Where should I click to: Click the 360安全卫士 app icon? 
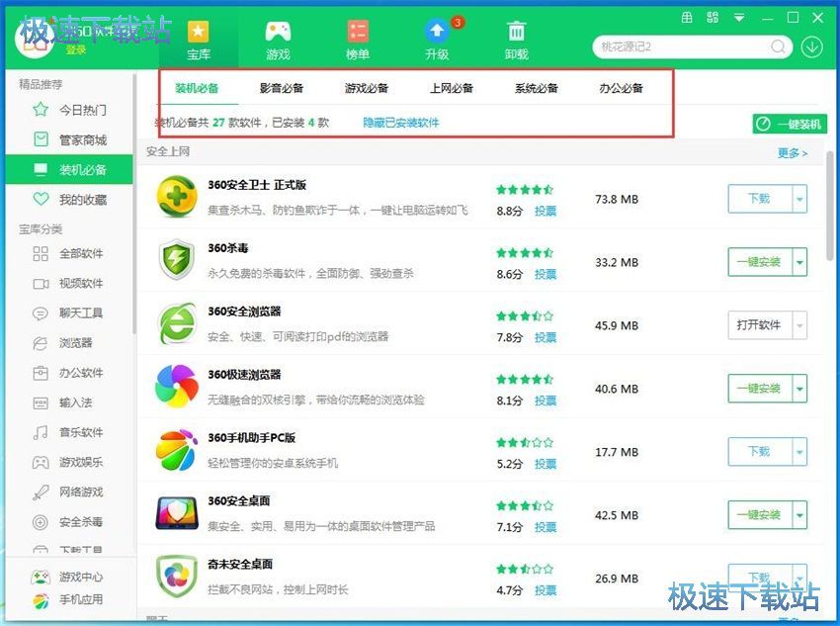176,197
